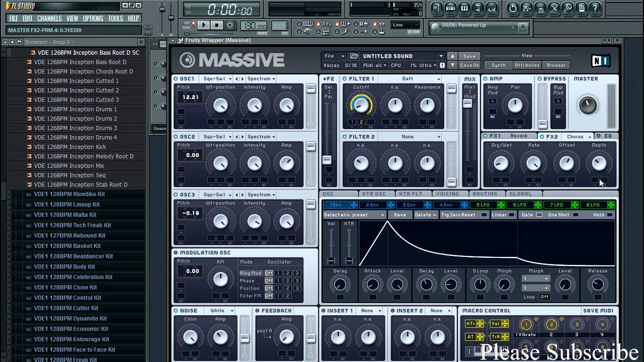Click the next preset down arrow

452,65
